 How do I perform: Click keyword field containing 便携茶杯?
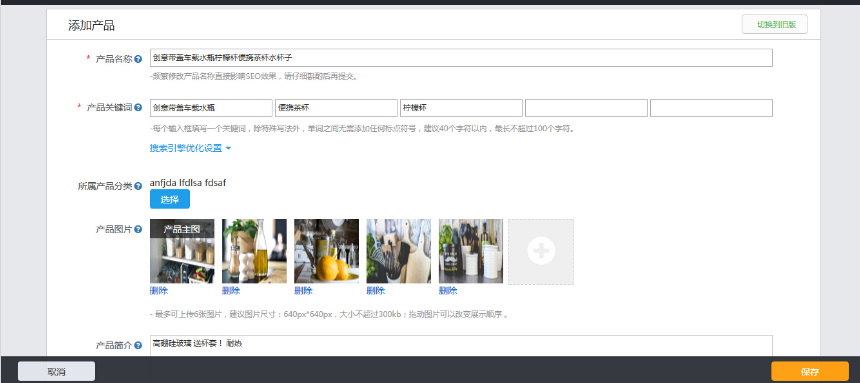pyautogui.click(x=336, y=108)
